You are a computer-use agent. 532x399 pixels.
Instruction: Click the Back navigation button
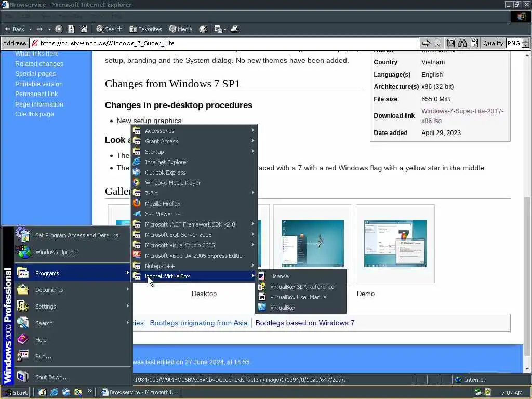pyautogui.click(x=15, y=29)
